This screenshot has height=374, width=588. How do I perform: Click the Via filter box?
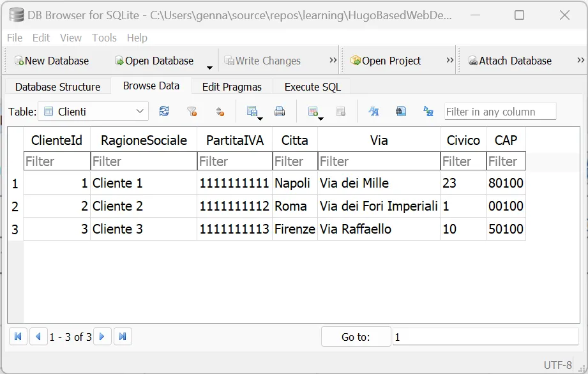(379, 161)
